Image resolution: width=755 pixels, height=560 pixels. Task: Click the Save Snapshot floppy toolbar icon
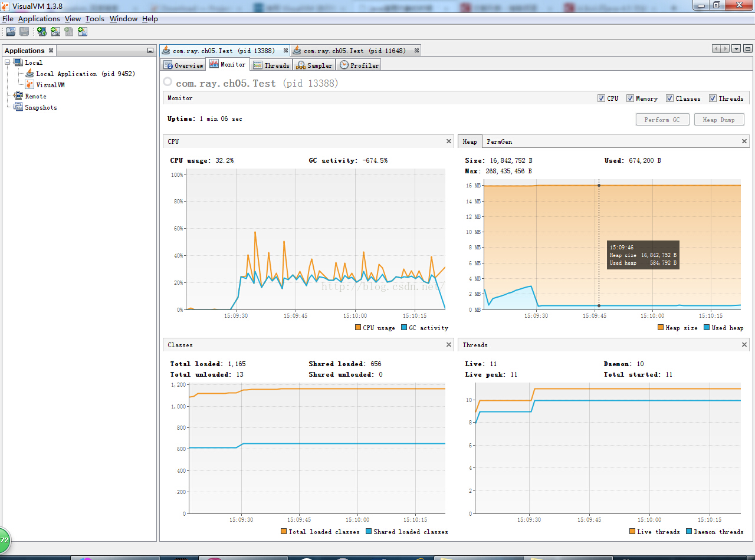[x=24, y=32]
